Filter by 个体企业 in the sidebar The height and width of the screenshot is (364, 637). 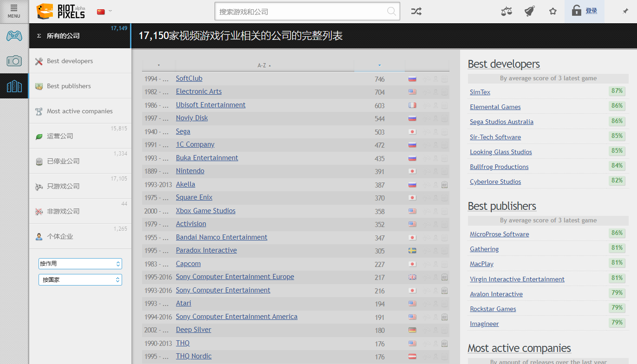point(80,236)
